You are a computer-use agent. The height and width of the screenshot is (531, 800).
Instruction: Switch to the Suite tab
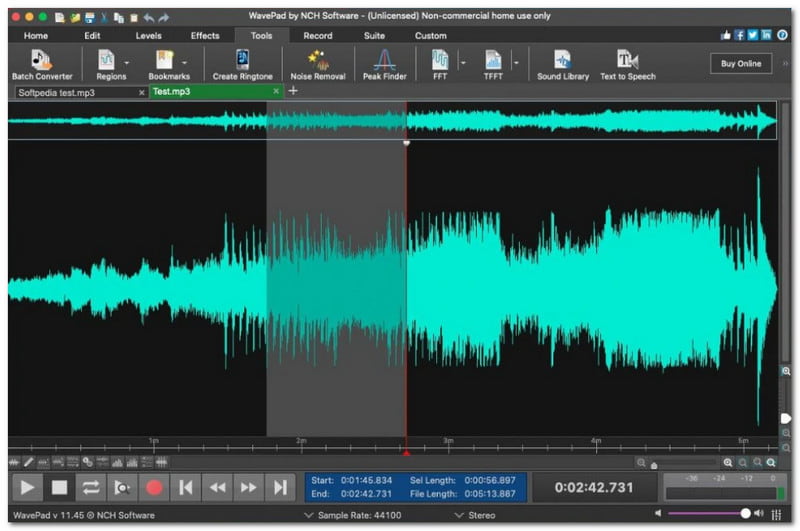374,36
